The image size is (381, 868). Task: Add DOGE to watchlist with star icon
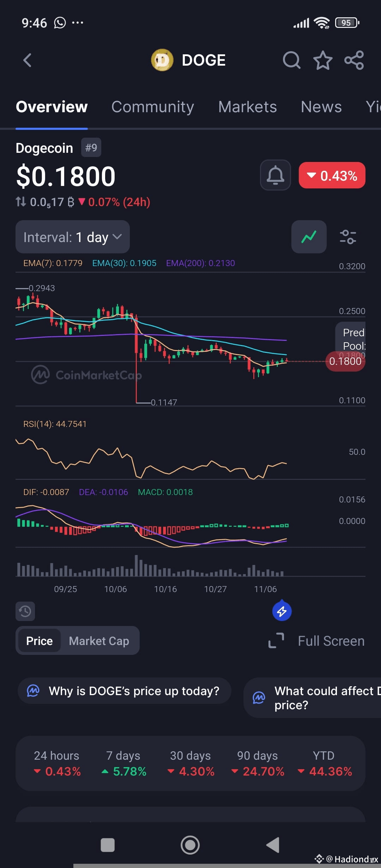[x=323, y=60]
